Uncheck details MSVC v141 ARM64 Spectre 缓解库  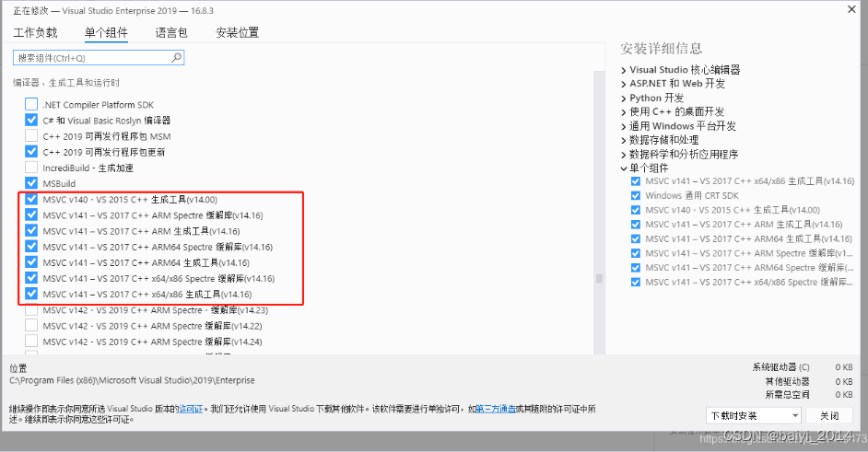636,267
